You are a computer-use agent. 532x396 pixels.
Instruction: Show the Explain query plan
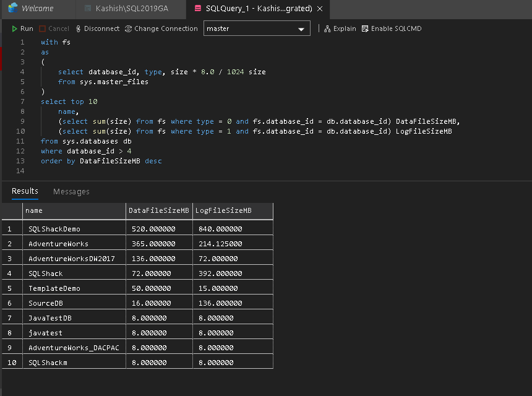[x=340, y=28]
